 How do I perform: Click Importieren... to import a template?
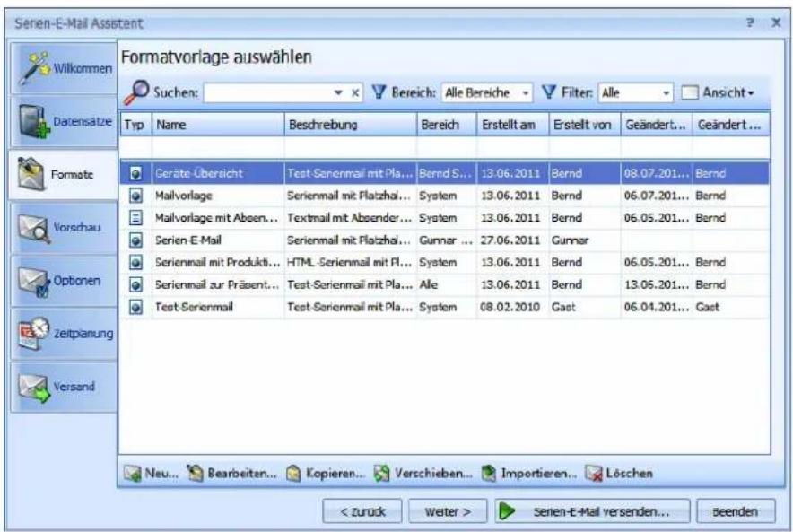pyautogui.click(x=529, y=474)
